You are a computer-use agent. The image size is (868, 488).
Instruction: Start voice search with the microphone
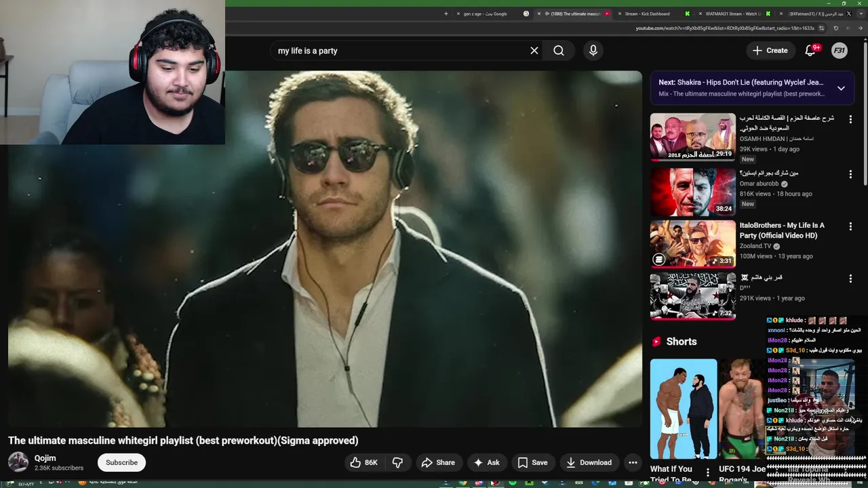tap(593, 50)
